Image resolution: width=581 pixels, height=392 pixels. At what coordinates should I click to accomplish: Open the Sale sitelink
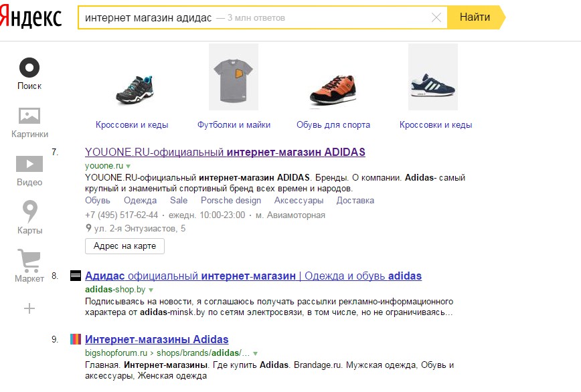click(179, 200)
